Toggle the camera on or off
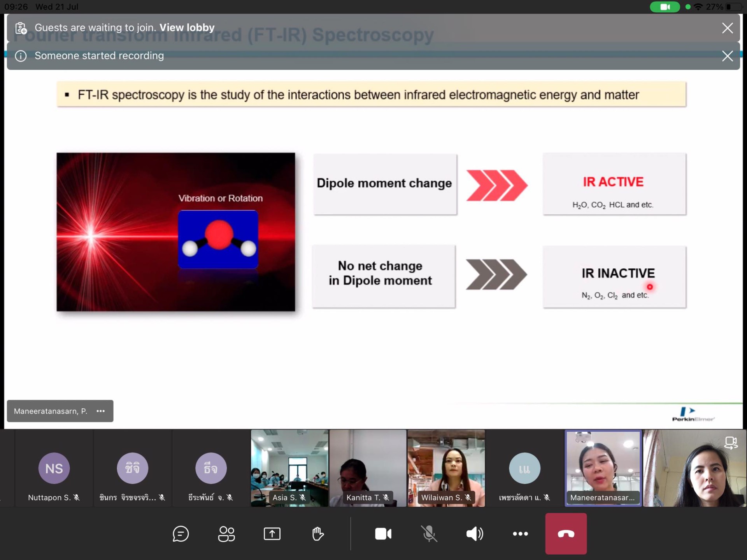Viewport: 747px width, 560px height. pos(383,534)
